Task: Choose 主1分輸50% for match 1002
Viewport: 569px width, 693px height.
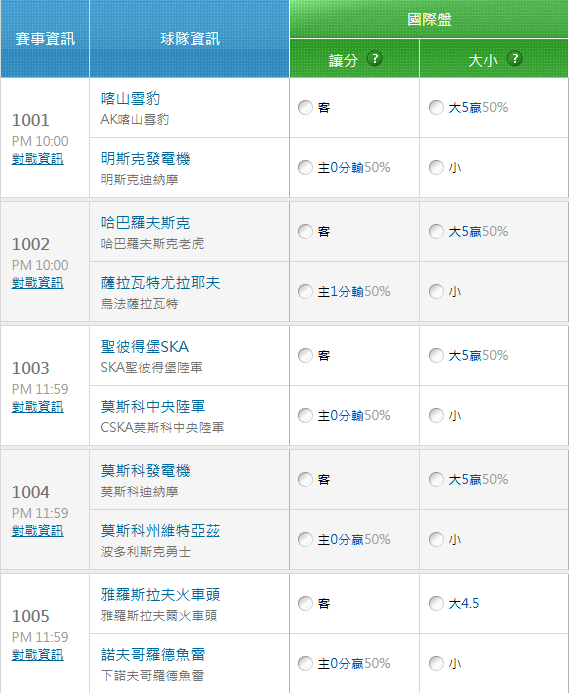Action: tap(305, 292)
